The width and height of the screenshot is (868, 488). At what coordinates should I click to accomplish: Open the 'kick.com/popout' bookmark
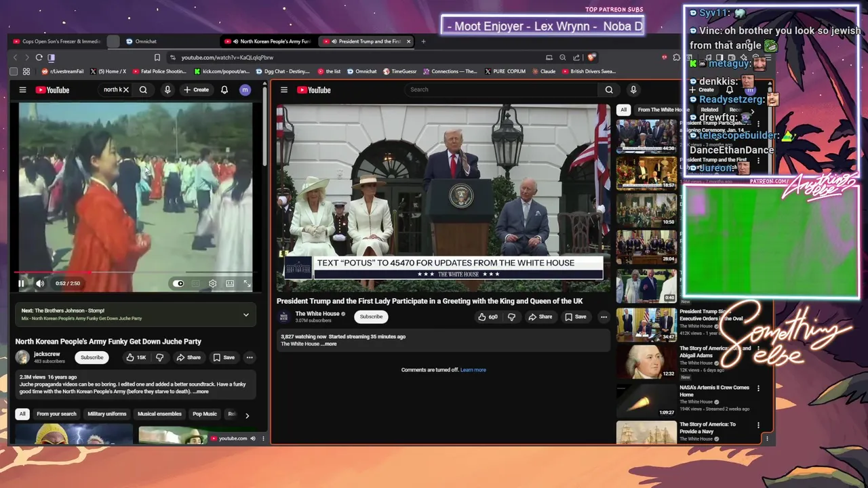click(222, 71)
